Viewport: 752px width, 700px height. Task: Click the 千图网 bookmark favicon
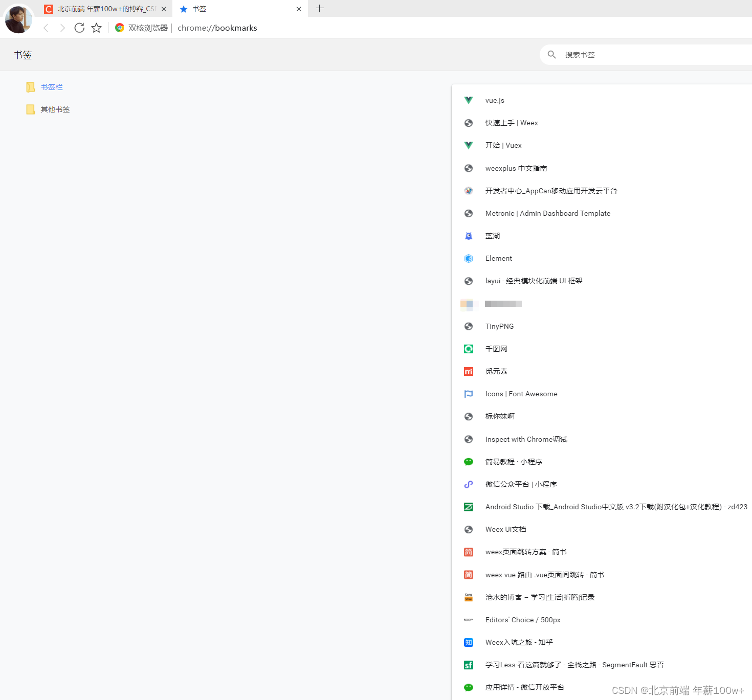click(469, 349)
